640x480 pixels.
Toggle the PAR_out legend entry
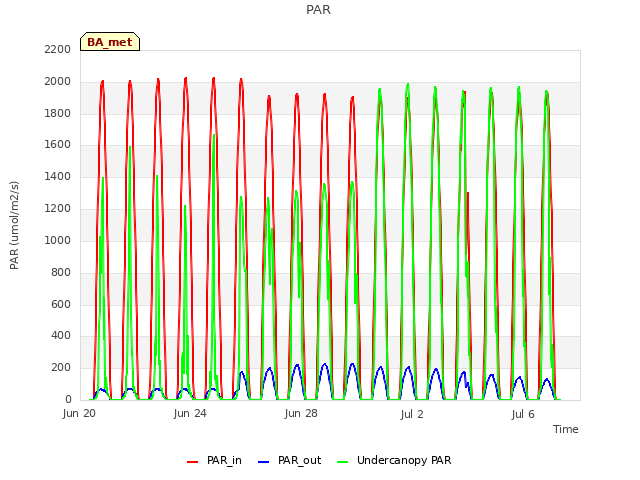(x=290, y=460)
